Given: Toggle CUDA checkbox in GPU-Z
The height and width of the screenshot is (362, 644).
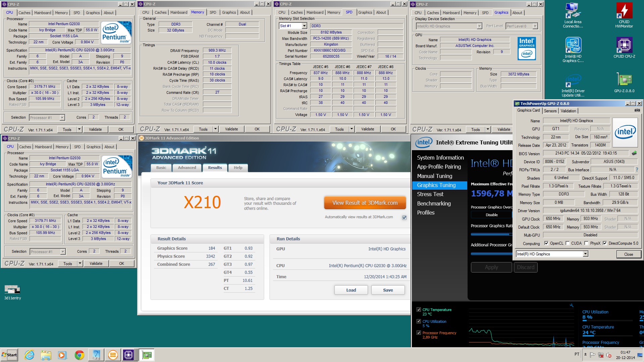Looking at the screenshot, I should (568, 243).
